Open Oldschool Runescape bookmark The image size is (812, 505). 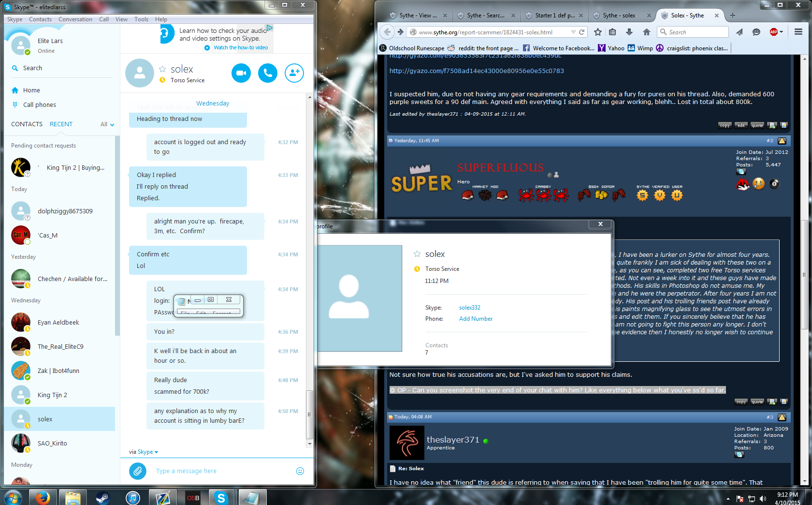(x=412, y=48)
